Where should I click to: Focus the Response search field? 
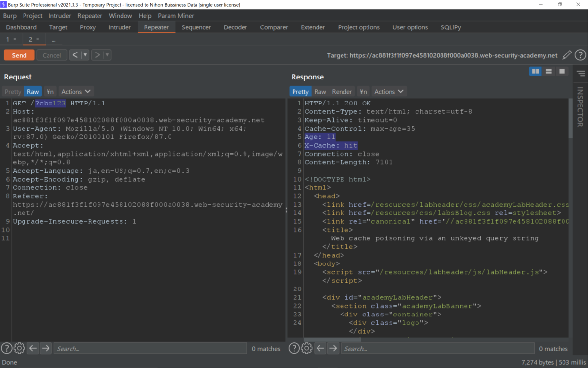(x=438, y=348)
